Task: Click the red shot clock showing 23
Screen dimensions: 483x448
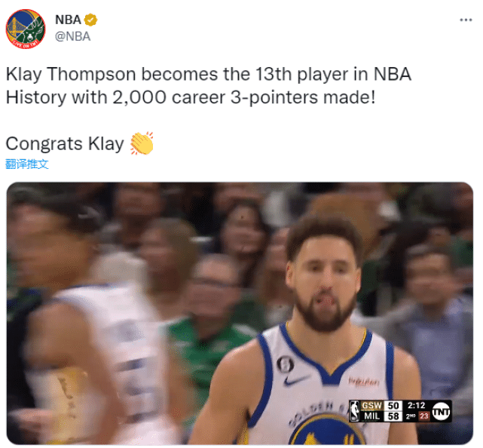Action: pyautogui.click(x=424, y=416)
